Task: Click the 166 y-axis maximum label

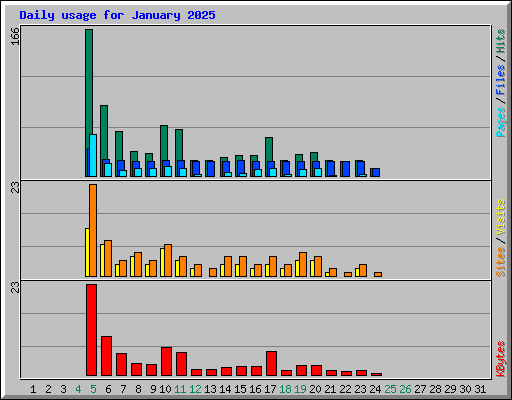Action: 15,37
